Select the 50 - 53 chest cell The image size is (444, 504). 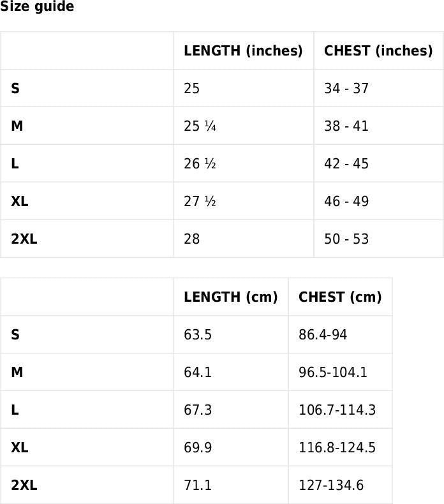[x=346, y=239]
